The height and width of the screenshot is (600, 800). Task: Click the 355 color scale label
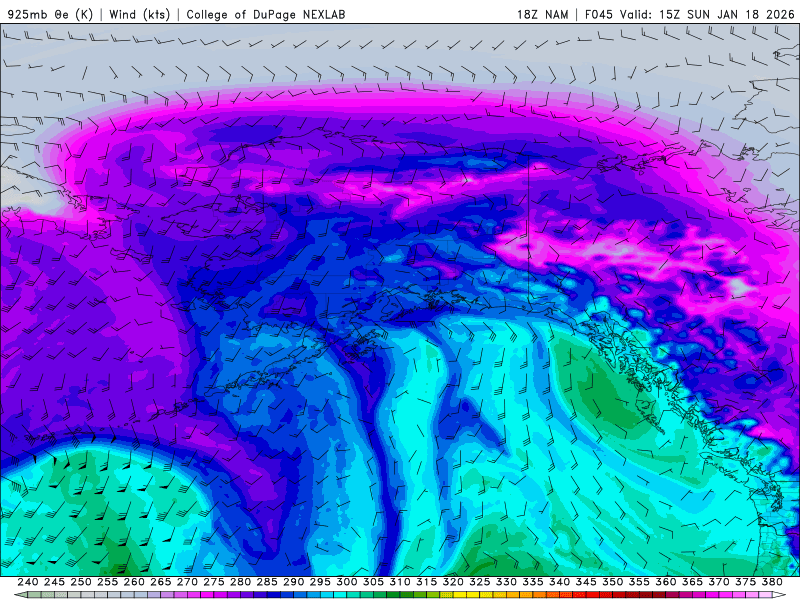pos(639,582)
